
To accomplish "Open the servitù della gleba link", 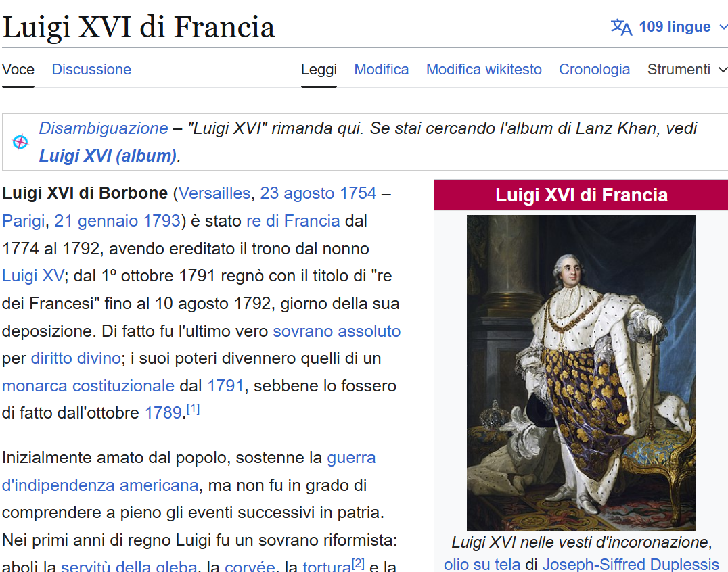I will coord(129,567).
